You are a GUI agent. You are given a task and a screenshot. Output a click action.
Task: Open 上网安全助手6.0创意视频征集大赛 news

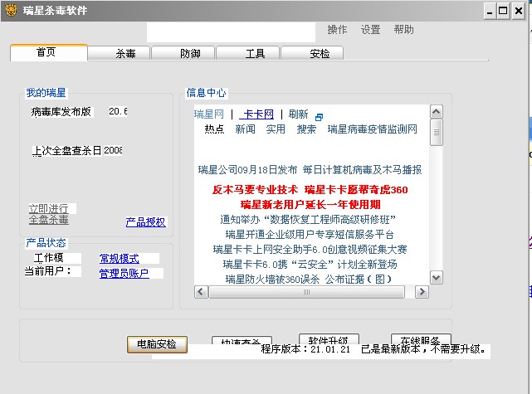click(x=310, y=249)
